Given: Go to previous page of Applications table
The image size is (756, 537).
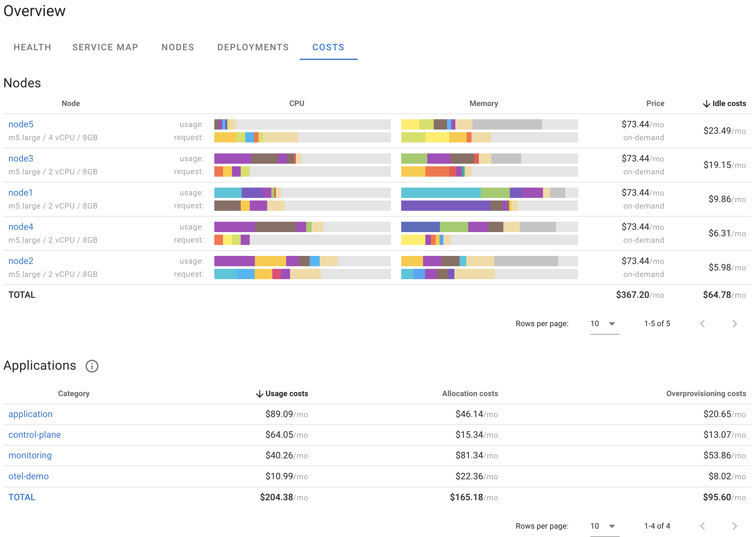Looking at the screenshot, I should tap(703, 526).
